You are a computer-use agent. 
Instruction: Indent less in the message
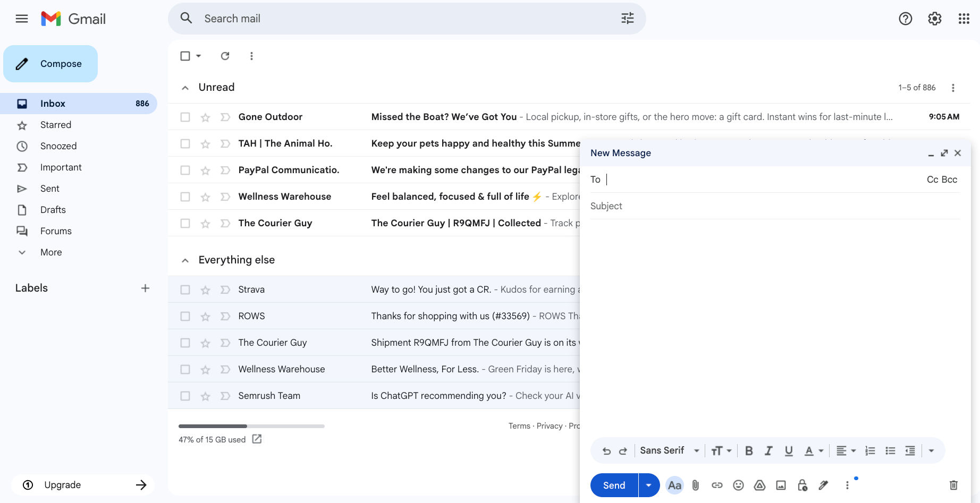(x=910, y=451)
